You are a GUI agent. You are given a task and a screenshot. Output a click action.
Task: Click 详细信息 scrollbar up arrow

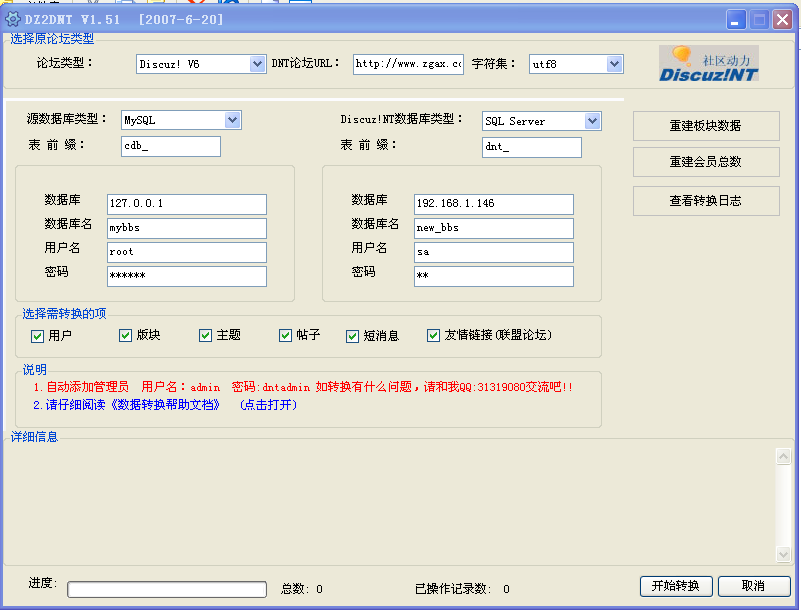(x=783, y=456)
